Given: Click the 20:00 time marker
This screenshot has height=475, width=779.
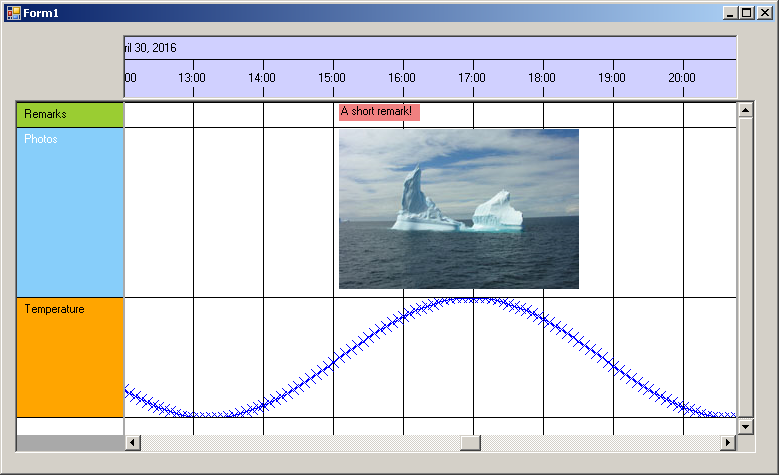Looking at the screenshot, I should click(682, 78).
